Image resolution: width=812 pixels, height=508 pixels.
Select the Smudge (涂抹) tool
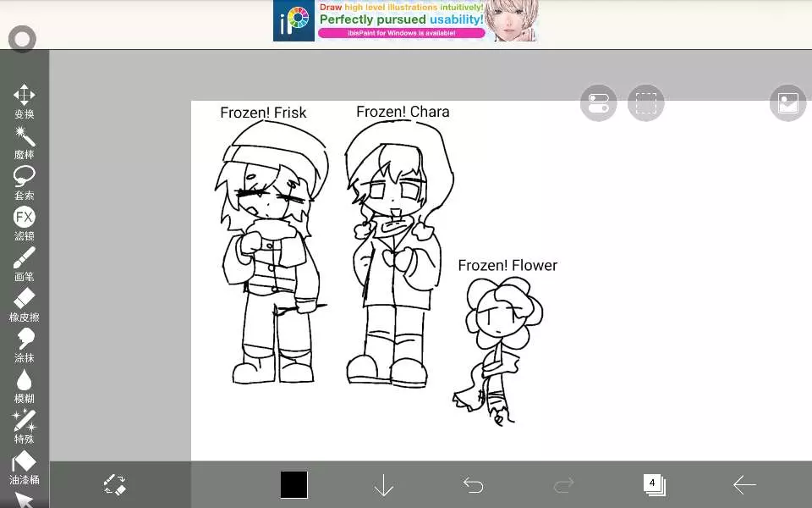click(25, 345)
